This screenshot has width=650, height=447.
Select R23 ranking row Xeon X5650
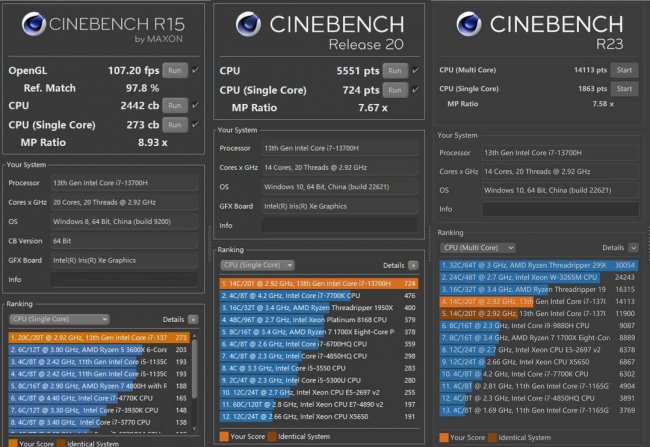[x=539, y=362]
